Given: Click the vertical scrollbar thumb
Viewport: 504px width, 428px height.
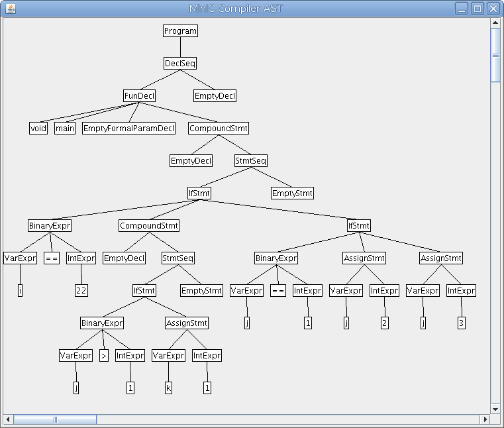Looking at the screenshot, I should tap(495, 55).
